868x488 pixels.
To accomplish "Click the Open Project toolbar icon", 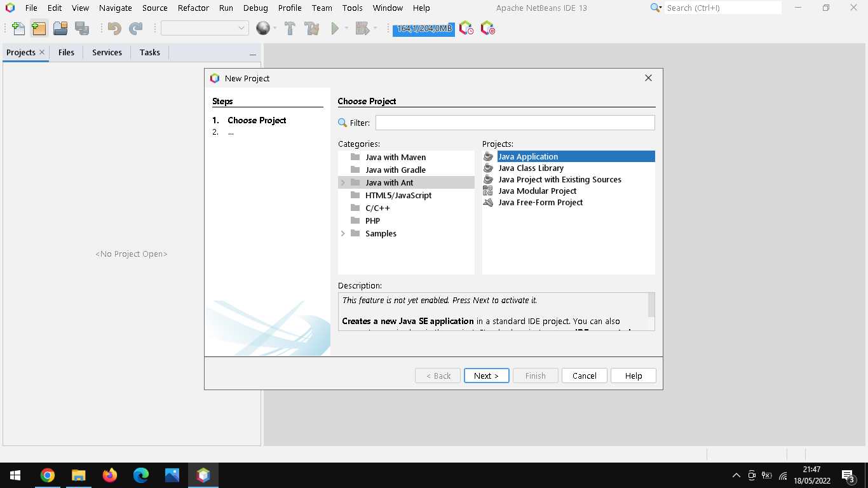I will 60,28.
